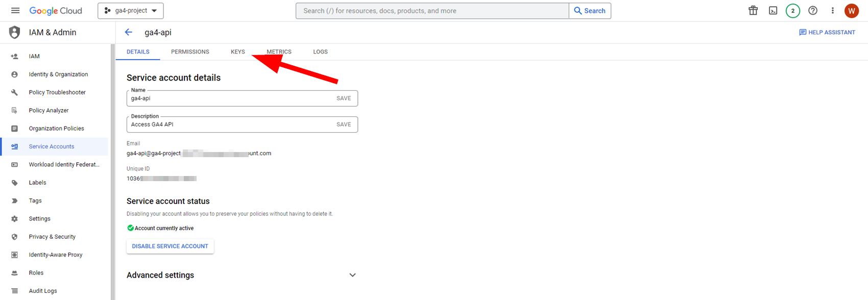Image resolution: width=868 pixels, height=300 pixels.
Task: Click the Service account details heading
Action: (x=174, y=78)
